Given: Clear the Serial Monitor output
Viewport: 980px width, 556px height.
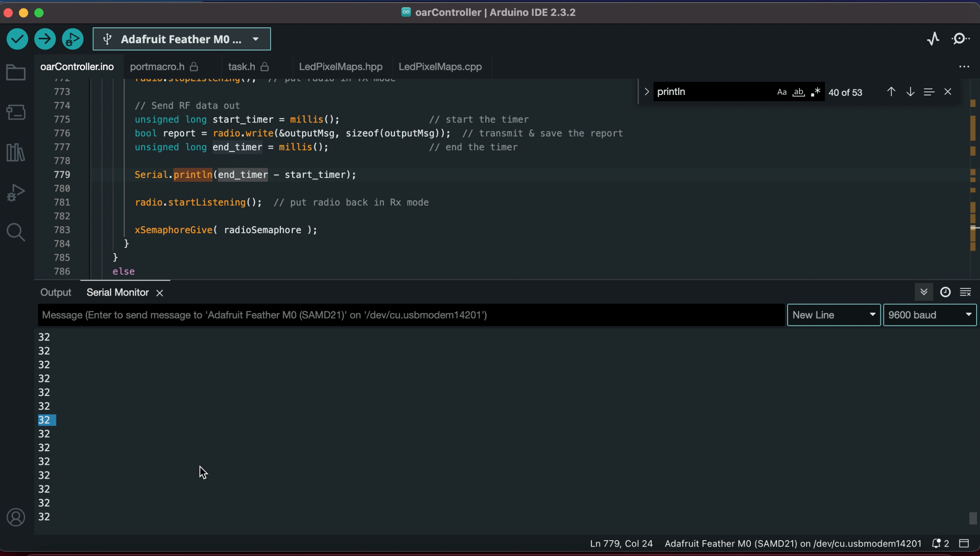Looking at the screenshot, I should click(965, 292).
